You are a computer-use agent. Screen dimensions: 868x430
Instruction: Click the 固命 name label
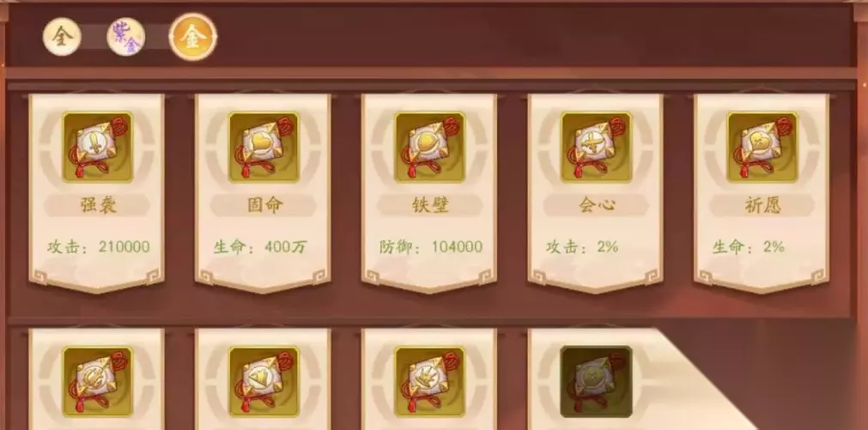click(x=264, y=205)
